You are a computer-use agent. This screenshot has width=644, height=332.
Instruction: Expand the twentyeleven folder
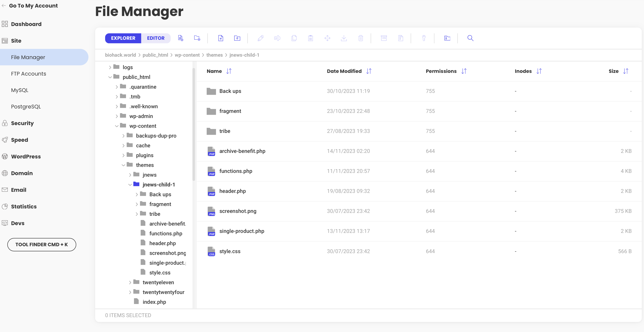pyautogui.click(x=130, y=282)
